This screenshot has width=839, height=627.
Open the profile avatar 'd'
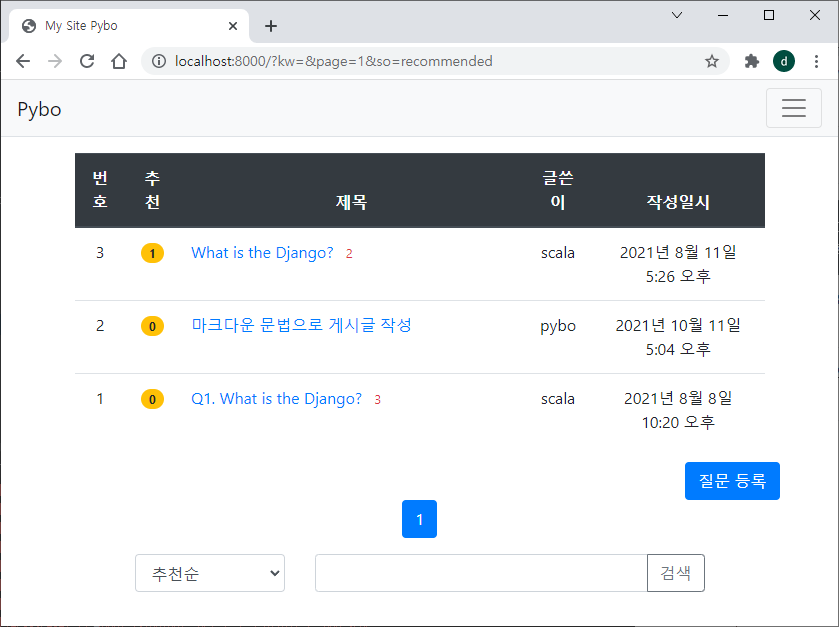[x=783, y=61]
